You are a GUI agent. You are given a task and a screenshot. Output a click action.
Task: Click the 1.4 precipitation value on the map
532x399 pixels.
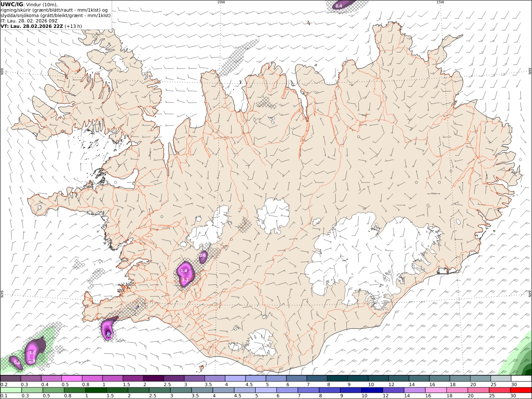pos(184,271)
